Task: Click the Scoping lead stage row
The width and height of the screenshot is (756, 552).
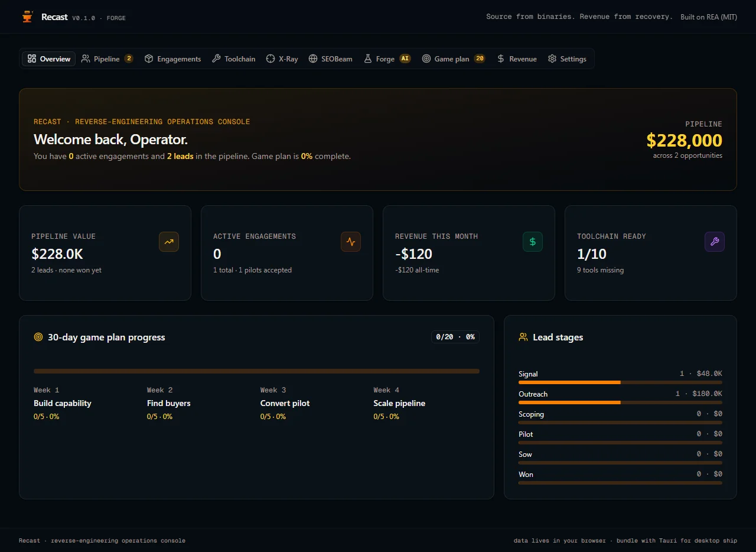Action: (620, 417)
